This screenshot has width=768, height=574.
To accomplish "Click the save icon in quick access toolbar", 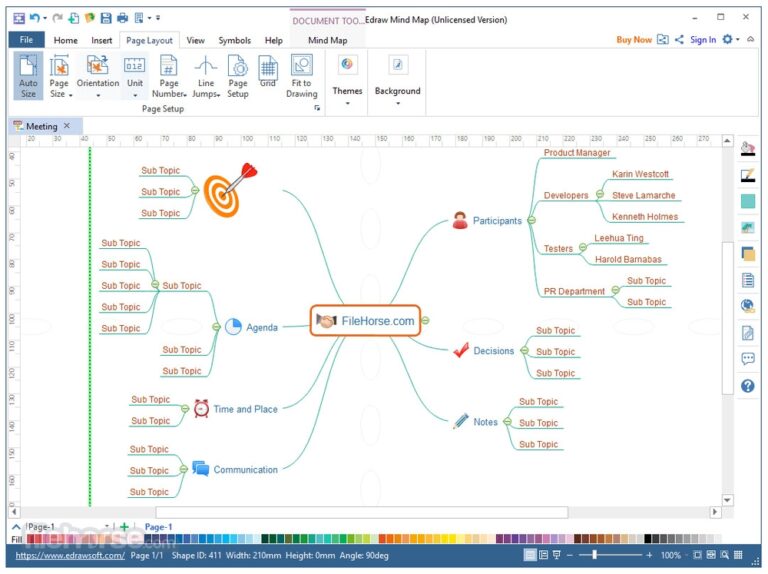I will (106, 18).
